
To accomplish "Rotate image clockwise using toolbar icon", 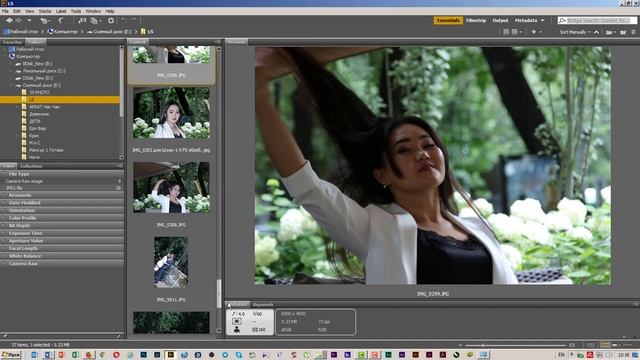I will (133, 20).
